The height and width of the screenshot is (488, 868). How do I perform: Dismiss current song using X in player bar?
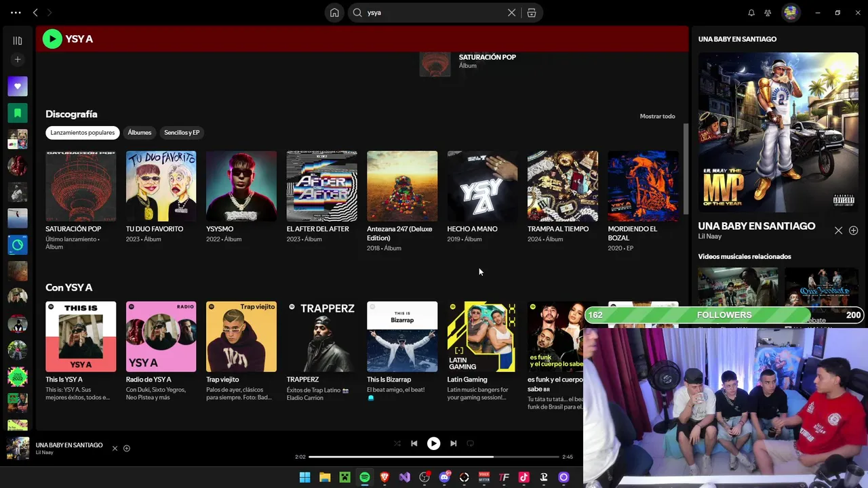point(115,448)
